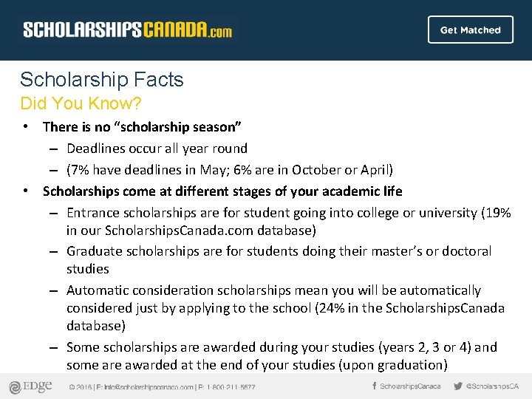This screenshot has width=532, height=399.
Task: Click the 'Scholarships come at different stages' bullet
Action: [x=222, y=191]
